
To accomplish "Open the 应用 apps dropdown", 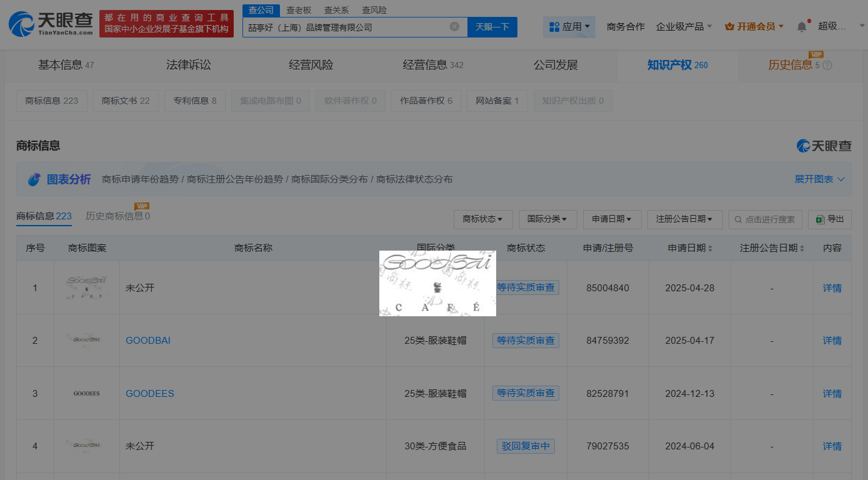I will coord(569,27).
